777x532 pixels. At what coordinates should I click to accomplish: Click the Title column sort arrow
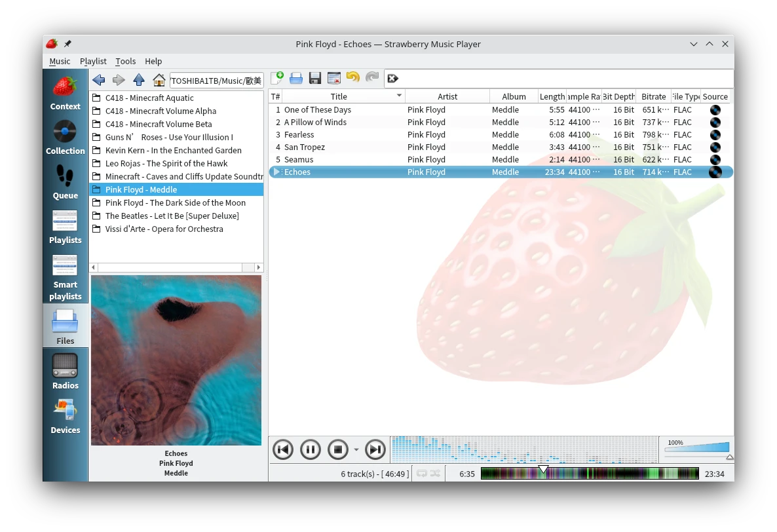coord(399,96)
